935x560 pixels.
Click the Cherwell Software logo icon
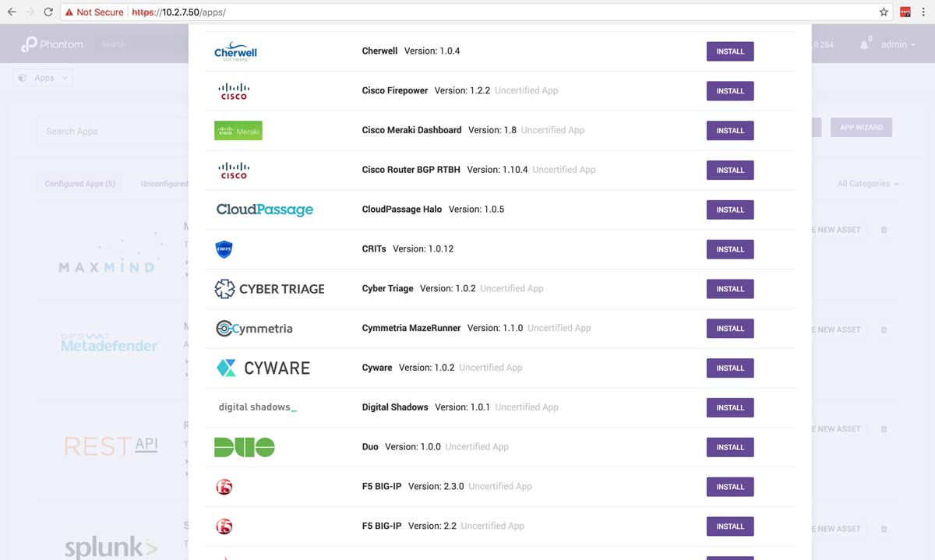(x=235, y=51)
